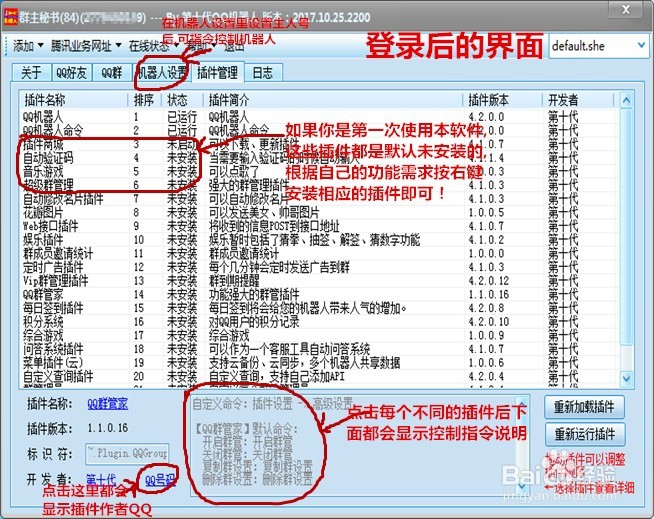Select the 自动验证码 plugin row
Screen dimensions: 654x519
click(x=319, y=158)
